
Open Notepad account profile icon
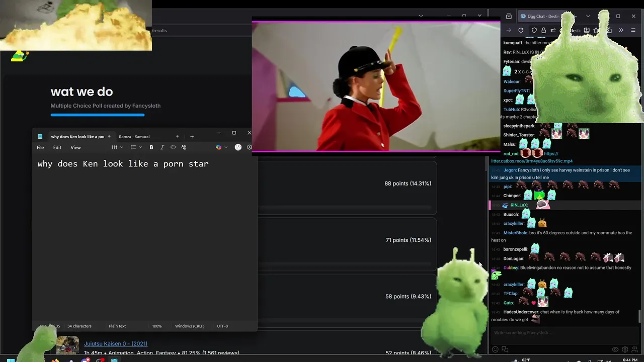pyautogui.click(x=238, y=147)
